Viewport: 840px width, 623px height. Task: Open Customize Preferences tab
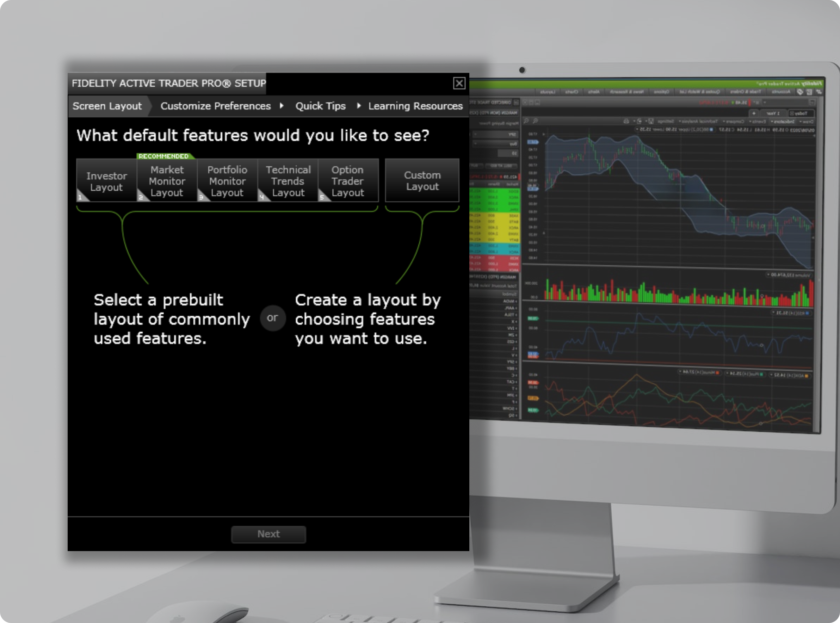[215, 106]
